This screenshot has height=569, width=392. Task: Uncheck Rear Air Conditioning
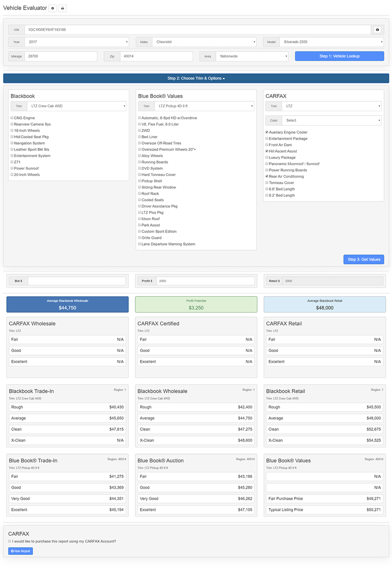click(267, 176)
